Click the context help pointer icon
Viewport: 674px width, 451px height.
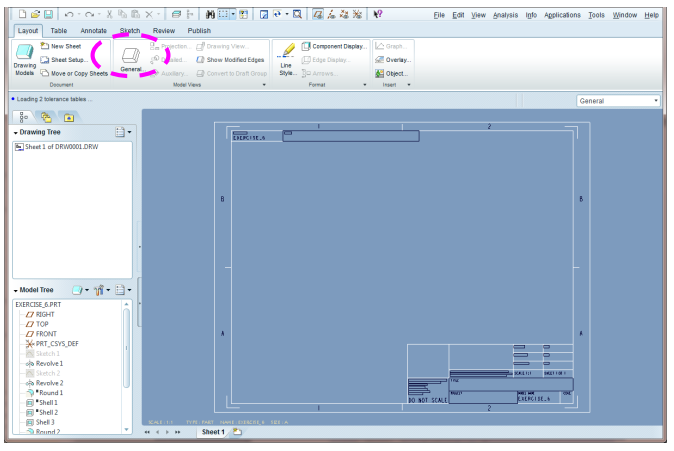tap(378, 15)
